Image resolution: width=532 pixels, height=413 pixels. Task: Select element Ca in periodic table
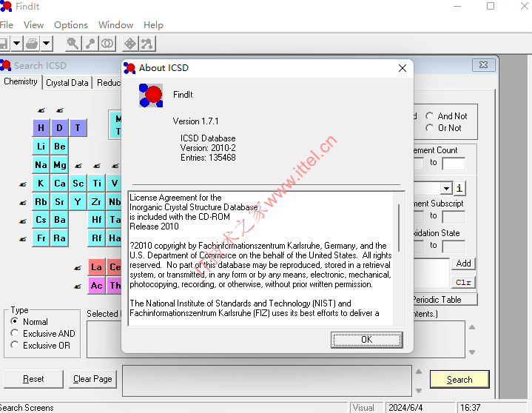(x=60, y=184)
